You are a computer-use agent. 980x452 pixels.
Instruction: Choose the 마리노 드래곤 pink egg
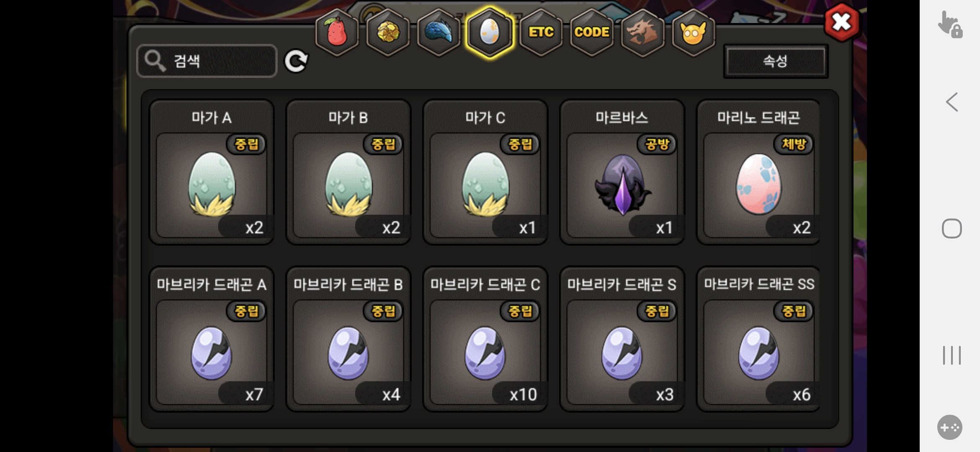point(758,172)
